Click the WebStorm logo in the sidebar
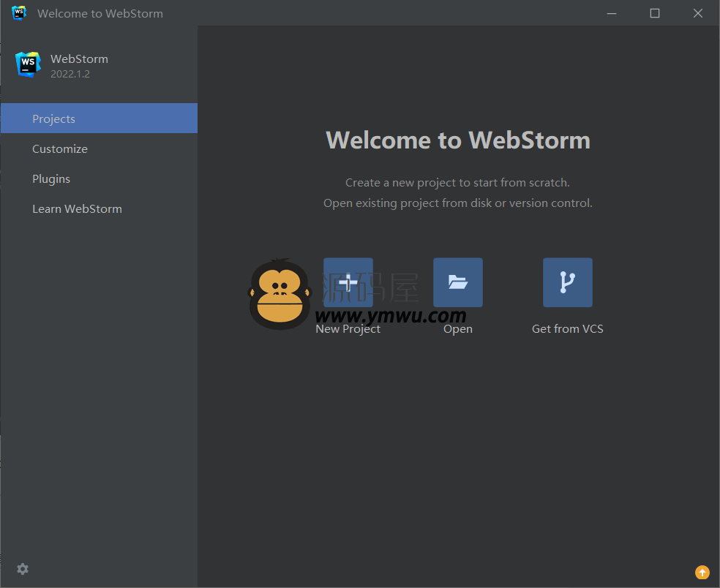Viewport: 720px width, 588px height. coord(28,64)
